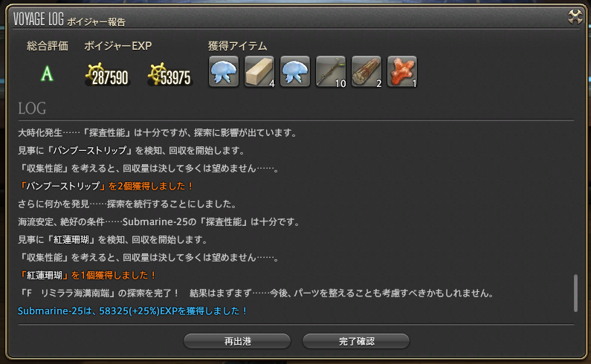Select the branch item icon with quantity 10
The width and height of the screenshot is (591, 364).
tap(331, 71)
